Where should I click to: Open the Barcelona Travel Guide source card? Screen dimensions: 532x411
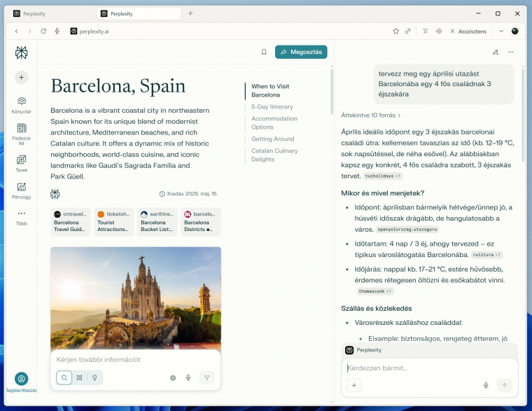pos(71,222)
